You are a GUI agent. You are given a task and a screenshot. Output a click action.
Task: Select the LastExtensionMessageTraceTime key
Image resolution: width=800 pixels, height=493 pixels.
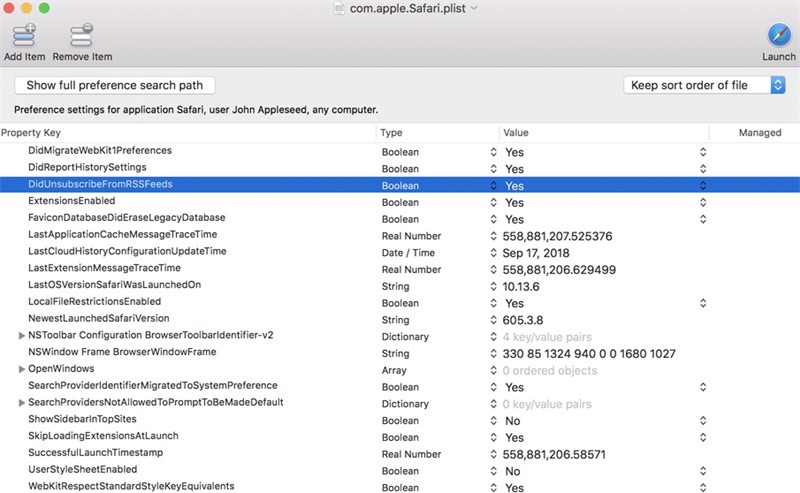click(104, 268)
